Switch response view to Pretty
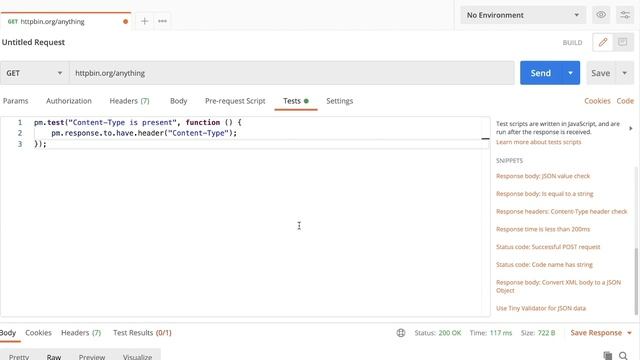The image size is (640, 360). 19,356
